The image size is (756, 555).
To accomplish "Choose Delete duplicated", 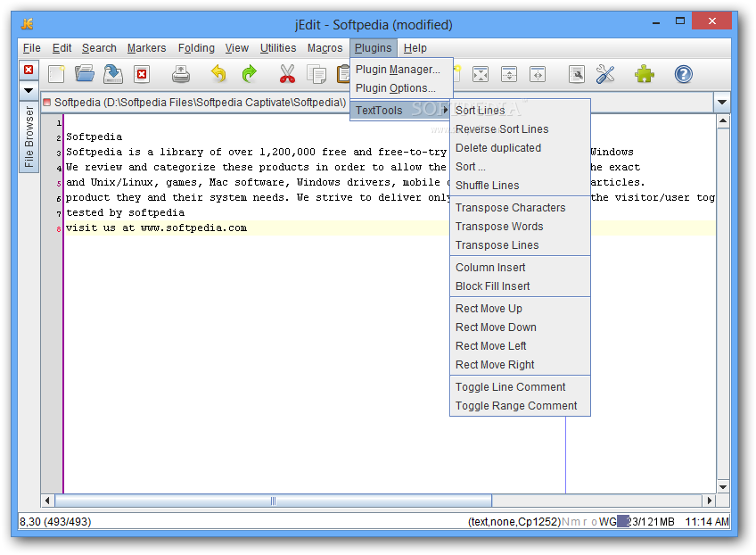I will coord(520,148).
